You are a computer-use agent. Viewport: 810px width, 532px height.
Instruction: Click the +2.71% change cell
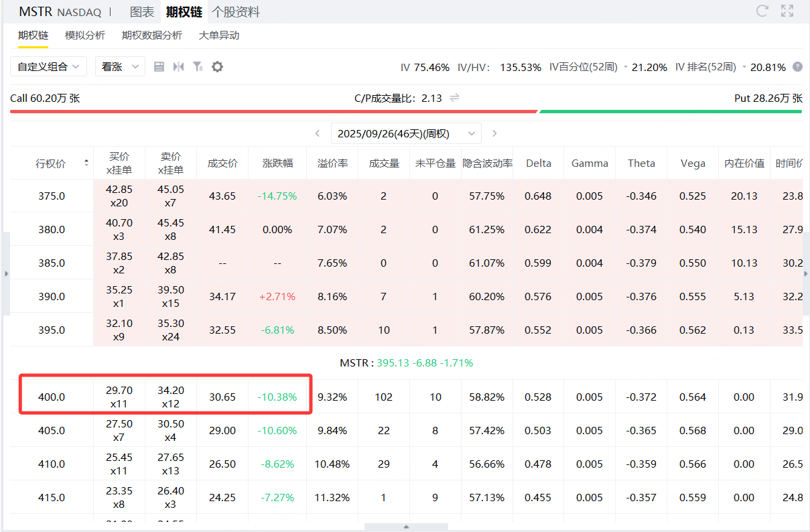click(277, 296)
